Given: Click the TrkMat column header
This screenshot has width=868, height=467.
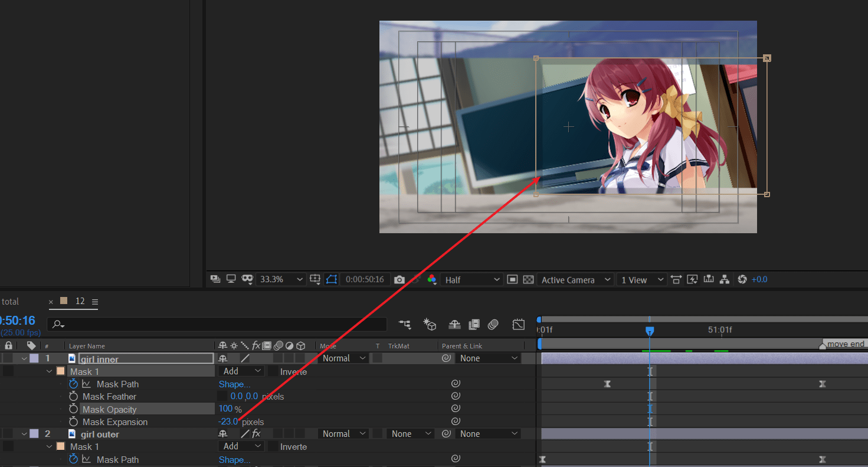Looking at the screenshot, I should pyautogui.click(x=398, y=346).
